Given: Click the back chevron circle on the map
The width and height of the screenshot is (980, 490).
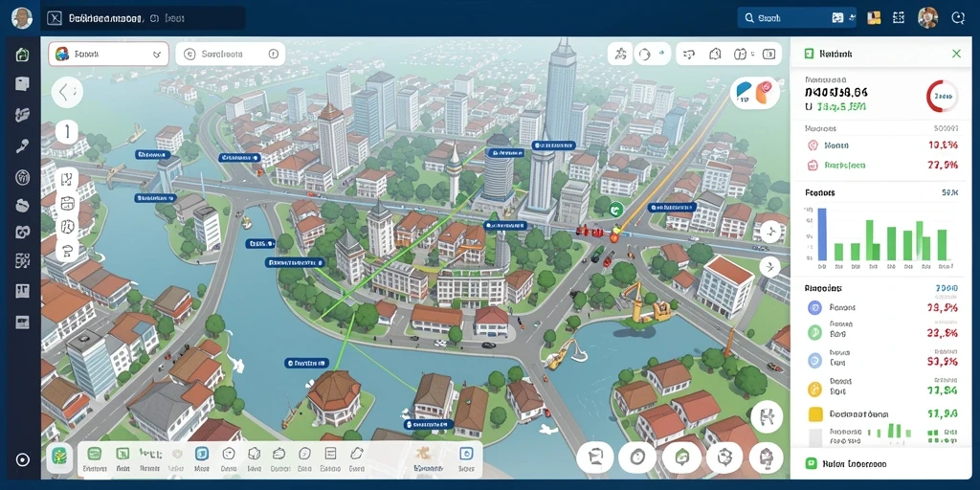Looking at the screenshot, I should coord(67,93).
